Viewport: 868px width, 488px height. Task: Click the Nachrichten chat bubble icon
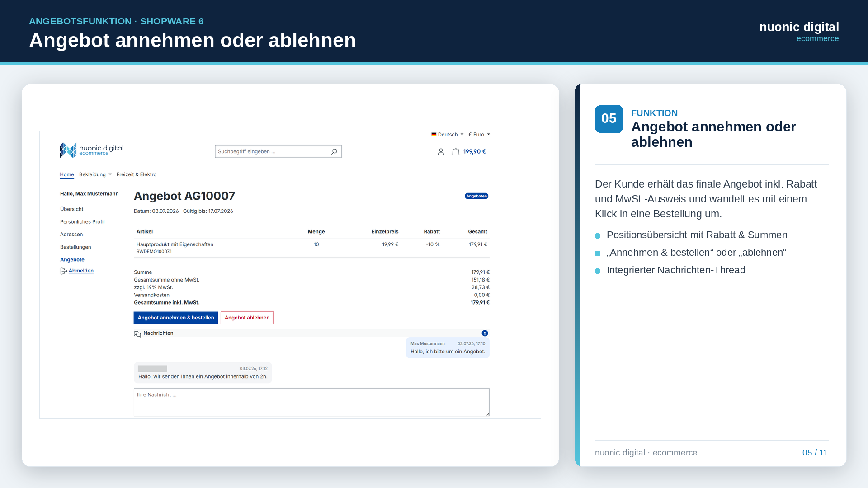tap(137, 334)
